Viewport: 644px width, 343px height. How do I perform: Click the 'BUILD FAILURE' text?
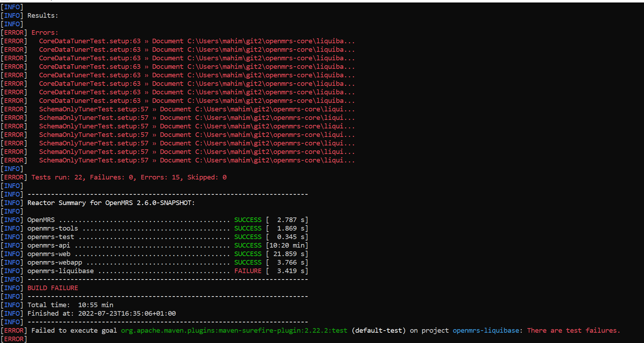click(x=53, y=288)
